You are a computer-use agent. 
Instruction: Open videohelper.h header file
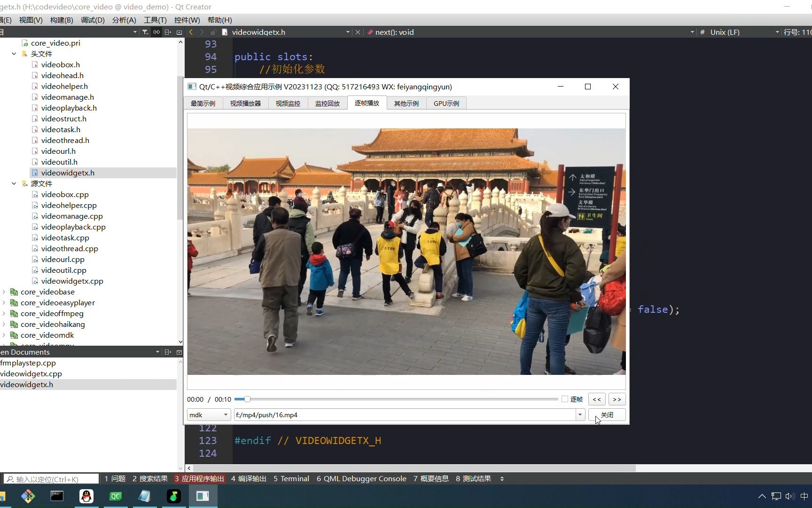(64, 86)
